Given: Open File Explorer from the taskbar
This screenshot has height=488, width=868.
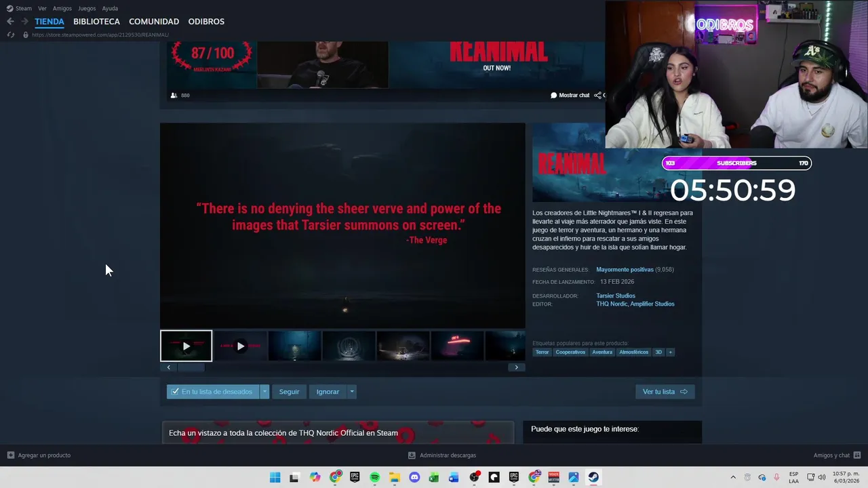Looking at the screenshot, I should tap(394, 477).
